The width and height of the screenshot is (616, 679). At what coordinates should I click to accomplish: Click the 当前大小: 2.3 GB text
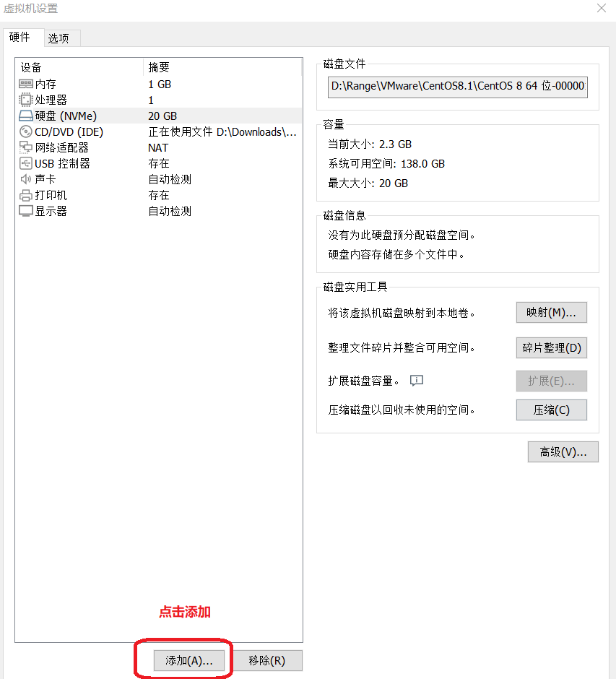pos(370,144)
